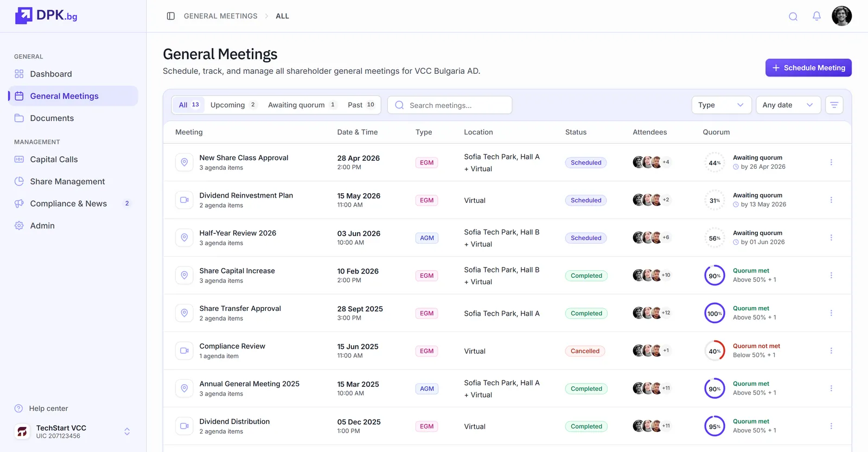Click location pin icon for Share Capital Increase
The image size is (868, 452).
click(x=184, y=276)
